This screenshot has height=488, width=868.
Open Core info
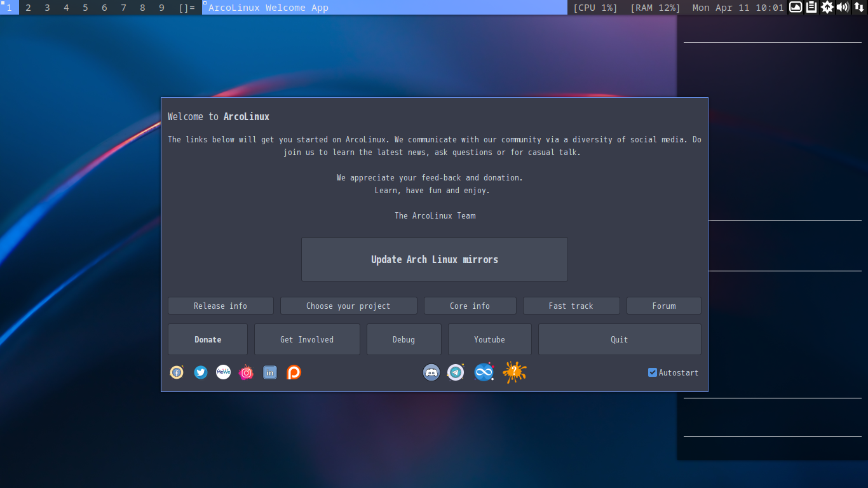click(x=470, y=306)
